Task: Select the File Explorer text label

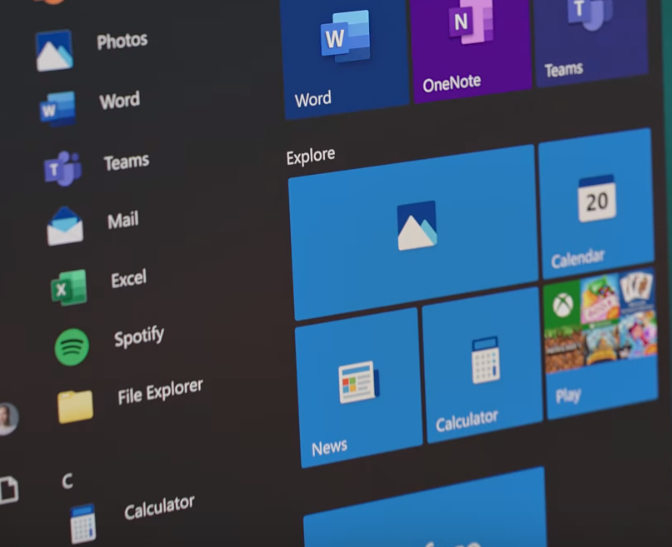Action: [160, 392]
